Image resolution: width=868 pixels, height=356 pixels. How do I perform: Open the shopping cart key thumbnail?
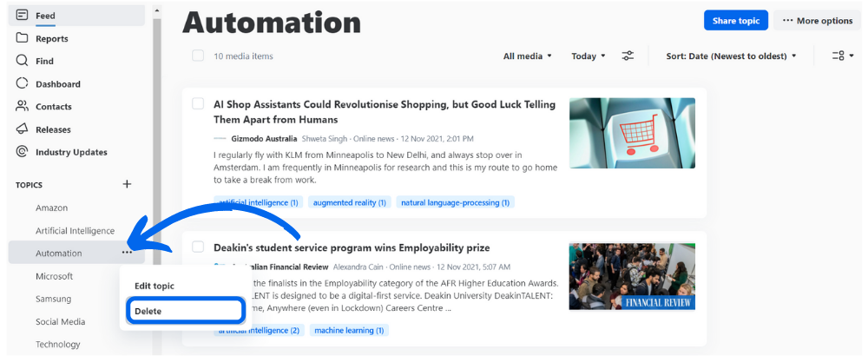(x=632, y=133)
